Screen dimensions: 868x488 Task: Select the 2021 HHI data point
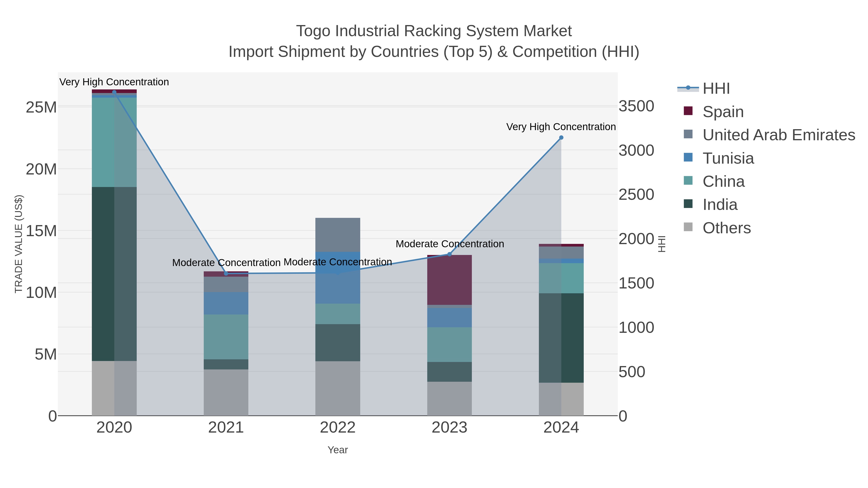point(226,274)
